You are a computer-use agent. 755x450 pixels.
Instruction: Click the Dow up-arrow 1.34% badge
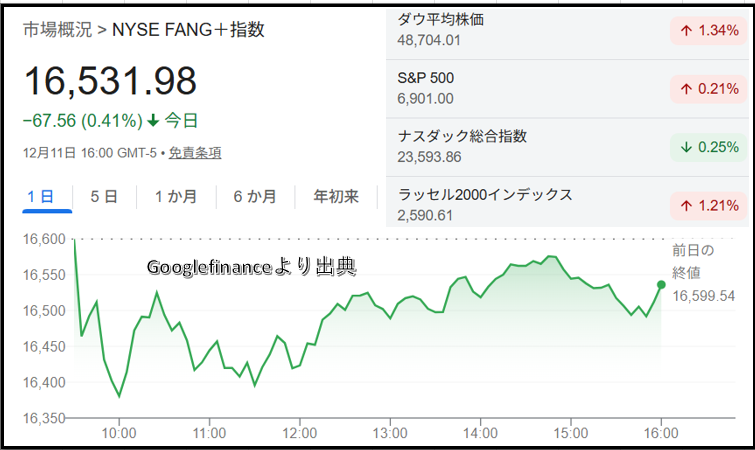708,30
